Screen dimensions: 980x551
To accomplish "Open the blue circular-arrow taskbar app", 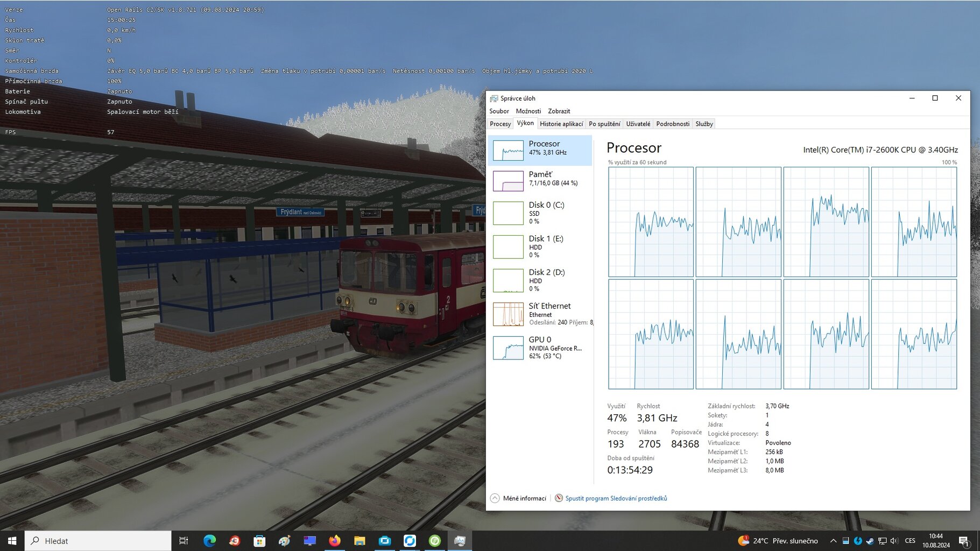I will point(410,541).
